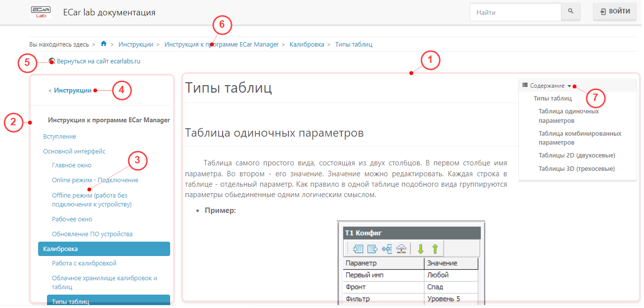Click the green down arrow in example image
The image size is (644, 308).
421,249
